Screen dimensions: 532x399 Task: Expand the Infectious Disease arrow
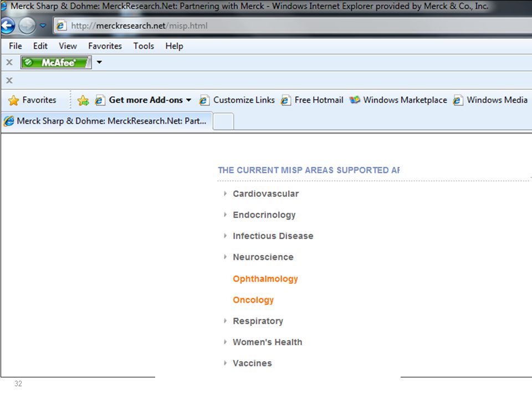(x=225, y=236)
